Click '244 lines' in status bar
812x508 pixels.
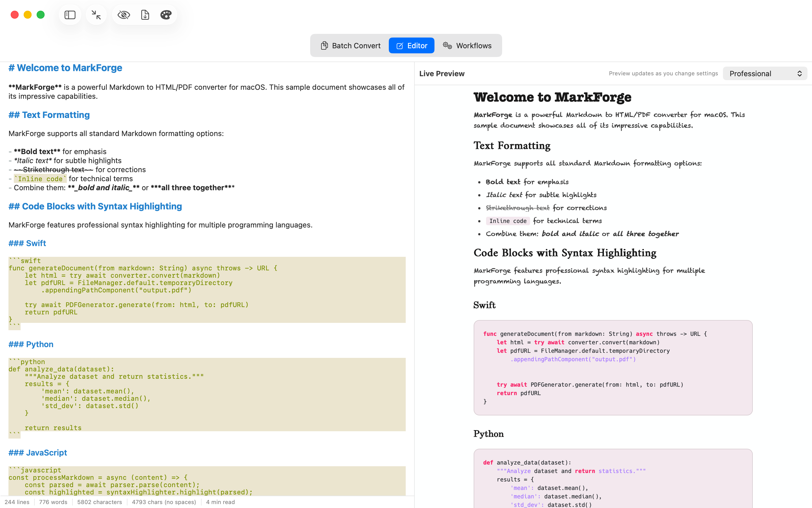click(x=17, y=502)
